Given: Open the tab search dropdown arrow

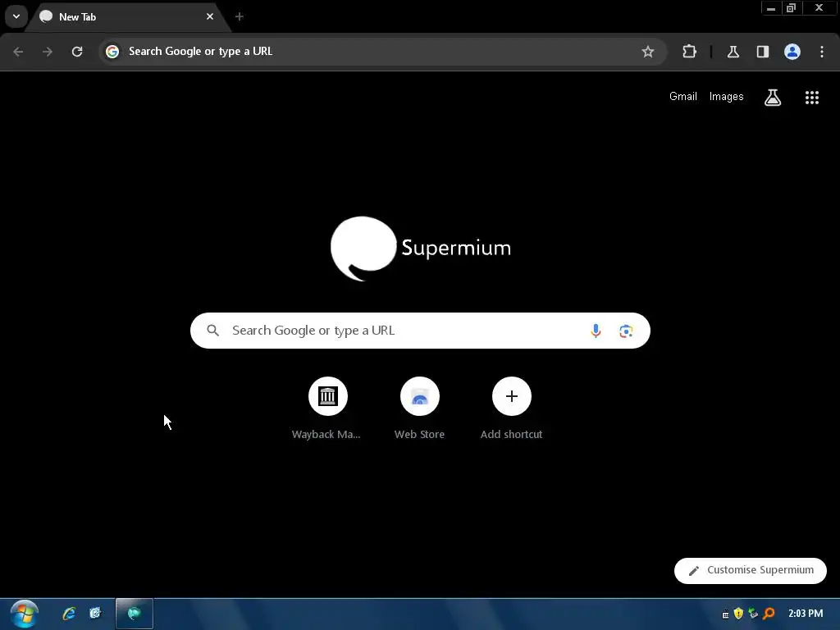Looking at the screenshot, I should 16,16.
